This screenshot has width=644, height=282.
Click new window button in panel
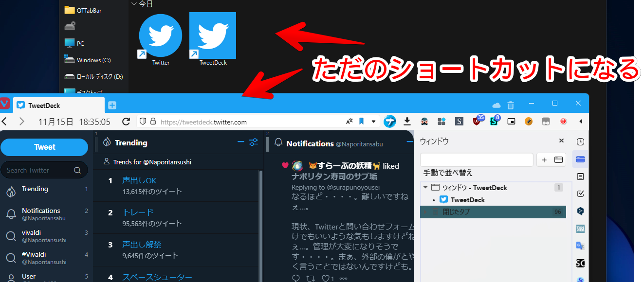558,160
